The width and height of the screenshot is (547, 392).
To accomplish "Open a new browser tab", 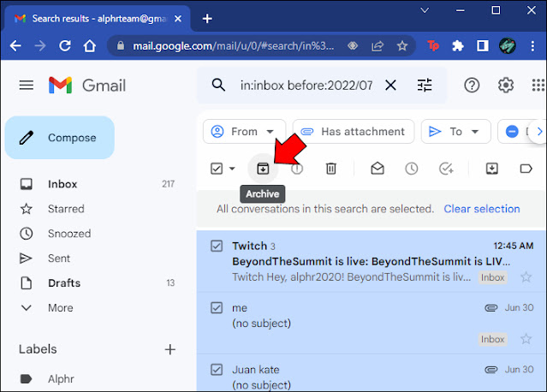I will point(207,19).
